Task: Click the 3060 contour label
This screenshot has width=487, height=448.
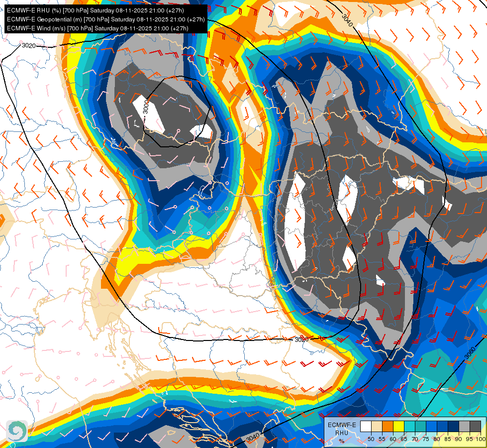Action: pos(470,353)
